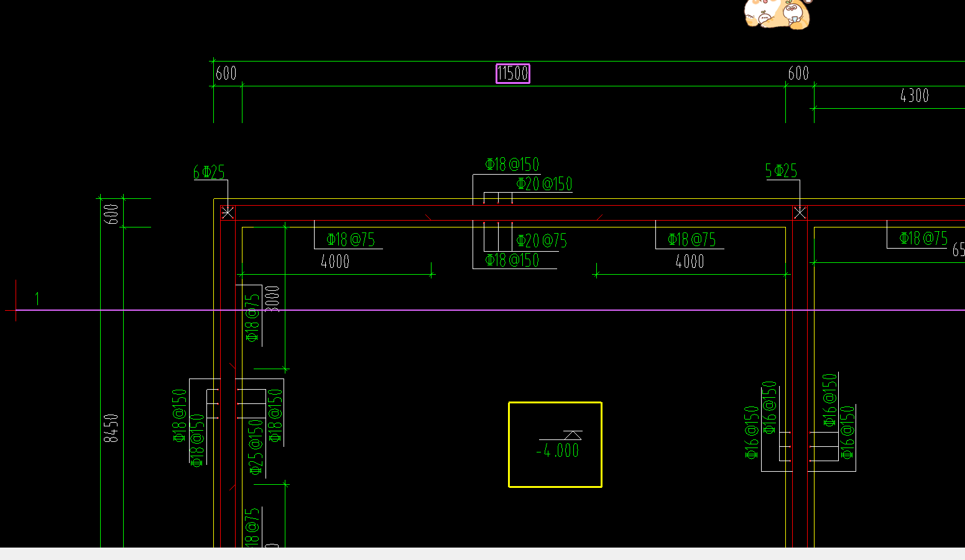
Task: Click the -4.000 elevation value
Action: click(558, 451)
